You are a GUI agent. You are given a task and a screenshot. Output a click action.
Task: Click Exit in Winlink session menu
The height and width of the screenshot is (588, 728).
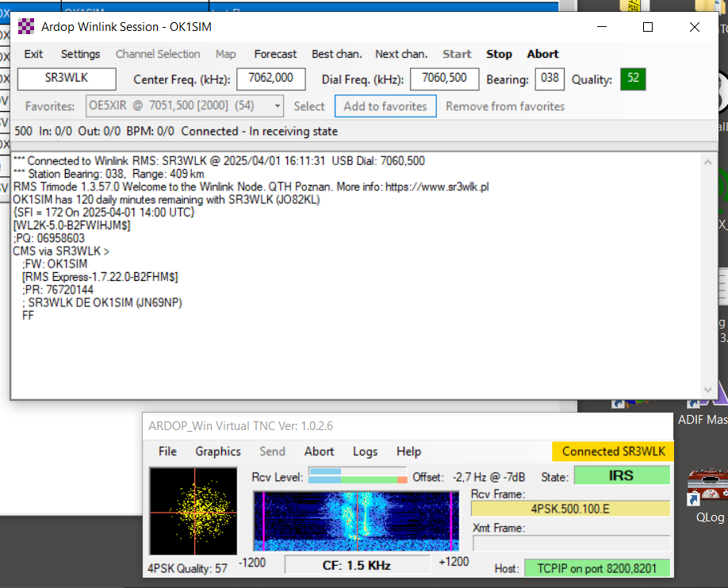[33, 54]
